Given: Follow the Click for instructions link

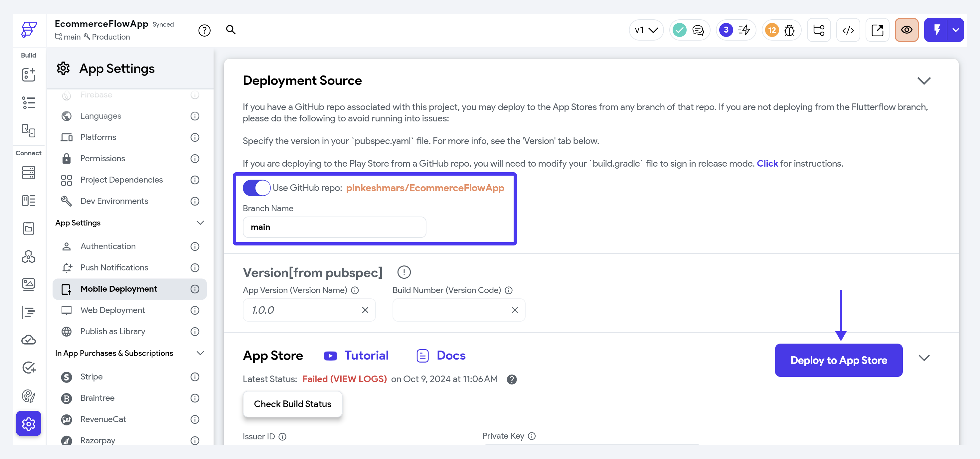Looking at the screenshot, I should click(x=767, y=164).
